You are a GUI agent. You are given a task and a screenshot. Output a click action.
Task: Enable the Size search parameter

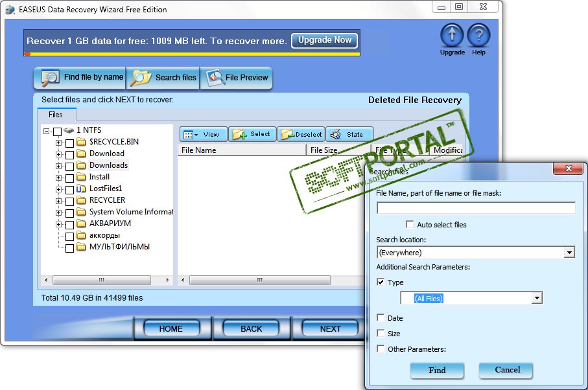point(381,333)
